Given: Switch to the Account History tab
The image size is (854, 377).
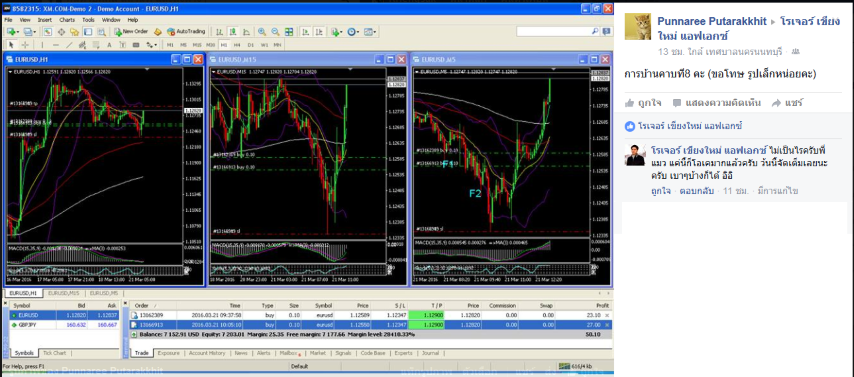Looking at the screenshot, I should click(207, 353).
